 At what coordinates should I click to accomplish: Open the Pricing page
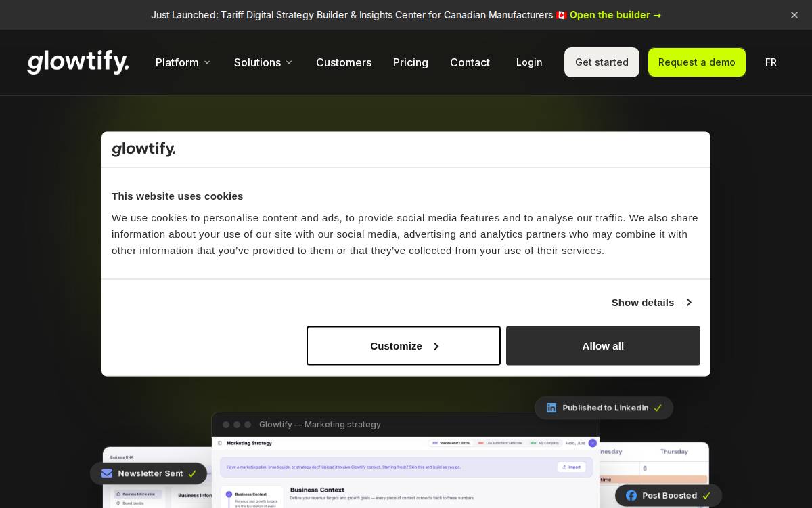411,62
